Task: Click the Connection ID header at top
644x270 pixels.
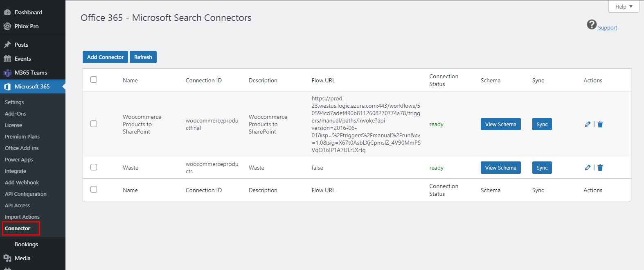Action: click(x=204, y=80)
